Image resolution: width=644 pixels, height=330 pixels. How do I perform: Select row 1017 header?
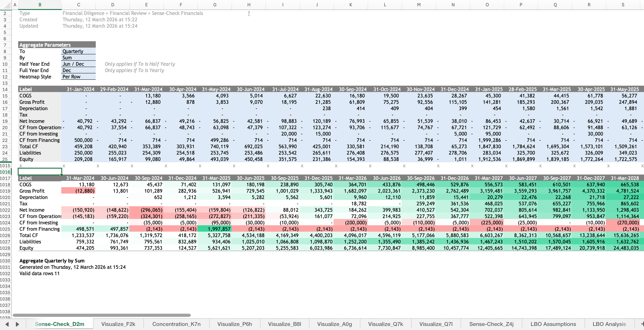[x=5, y=178]
